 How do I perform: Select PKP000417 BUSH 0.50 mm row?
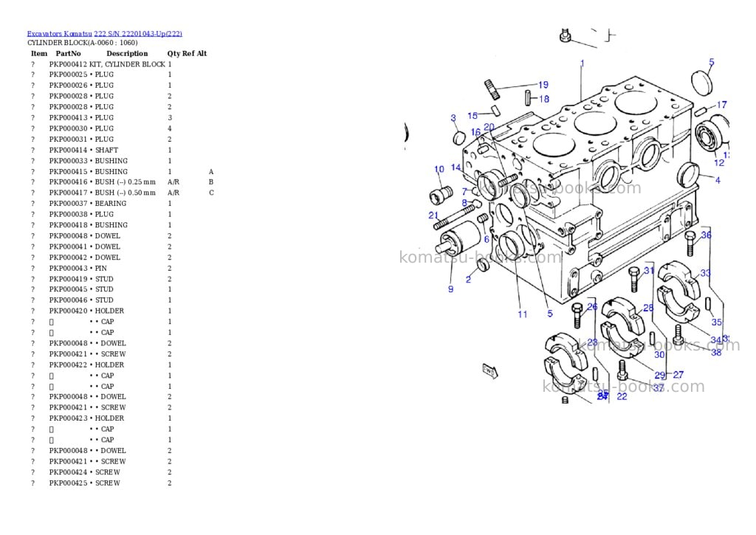click(123, 193)
